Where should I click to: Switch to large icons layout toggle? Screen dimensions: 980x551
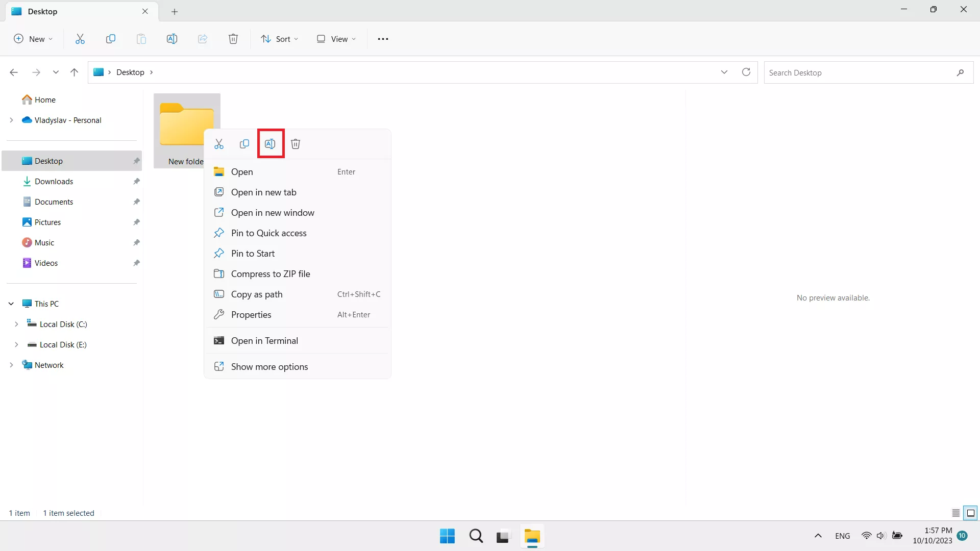pos(971,513)
